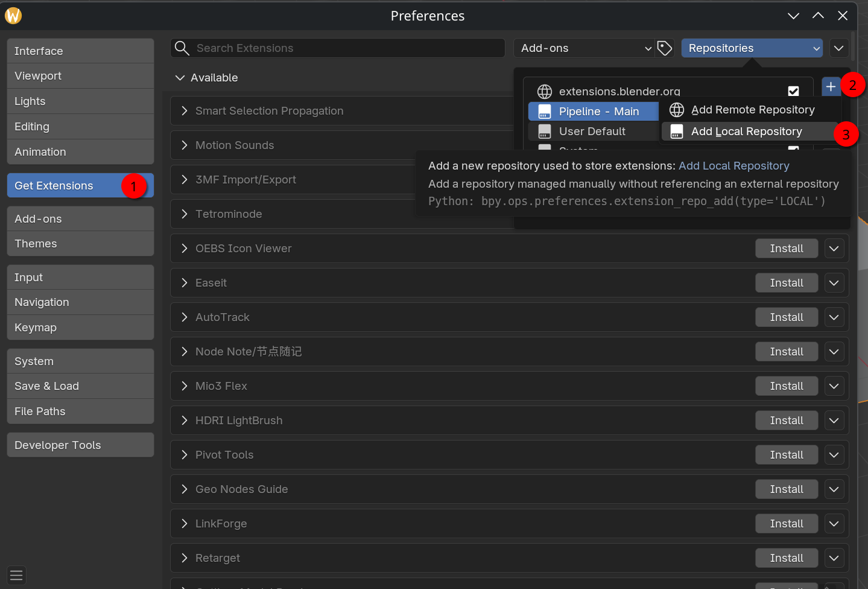Screen dimensions: 868x589
Task: Click the magnifier icon in search bar
Action: [182, 48]
